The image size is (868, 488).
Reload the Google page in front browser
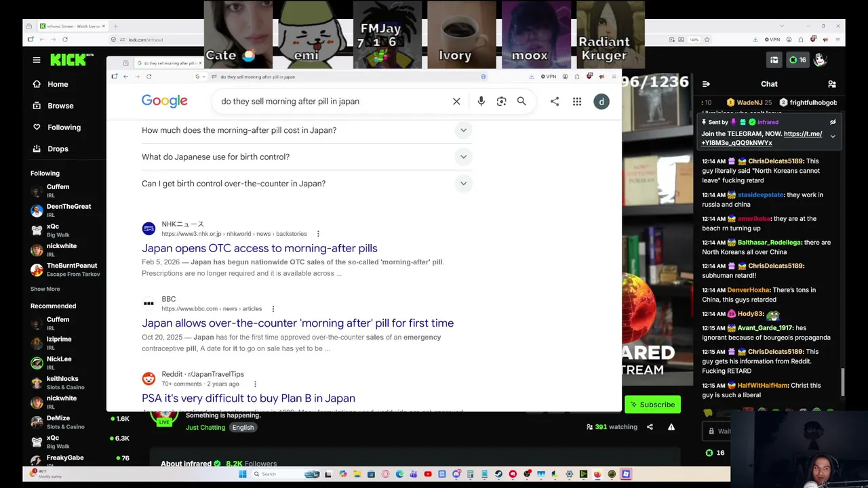[x=149, y=77]
